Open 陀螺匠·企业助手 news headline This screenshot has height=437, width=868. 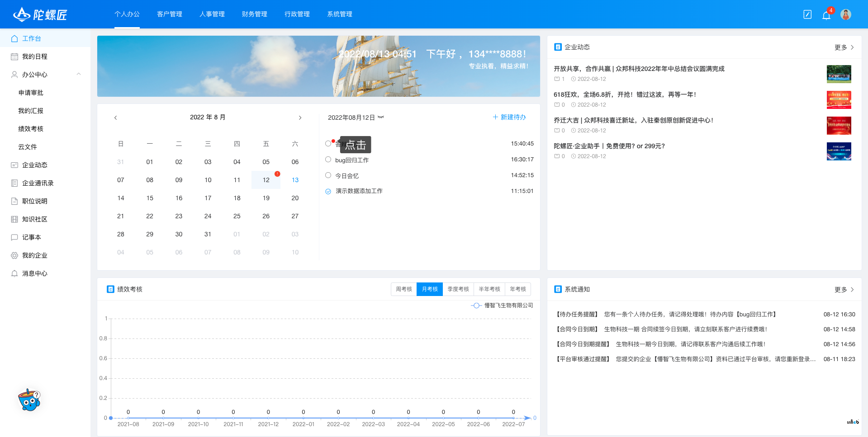tap(609, 146)
